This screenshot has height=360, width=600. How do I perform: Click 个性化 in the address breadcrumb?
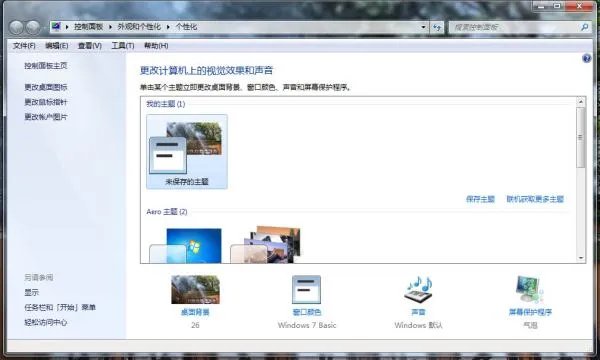(x=186, y=27)
